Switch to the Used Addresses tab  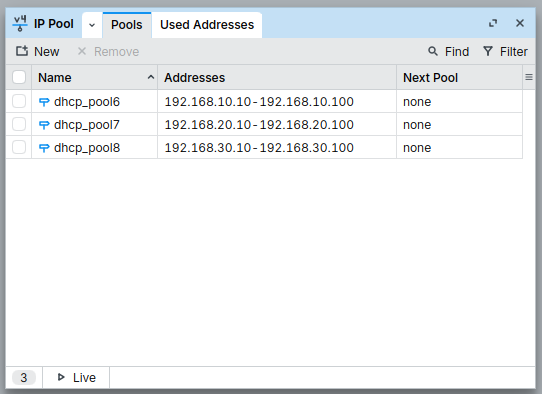pos(207,25)
